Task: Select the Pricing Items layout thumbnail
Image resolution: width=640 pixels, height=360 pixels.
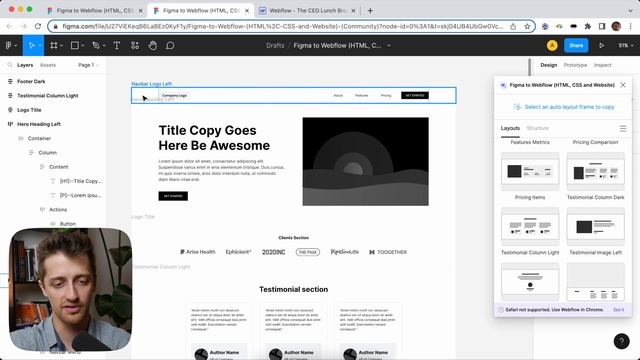Action: point(530,171)
